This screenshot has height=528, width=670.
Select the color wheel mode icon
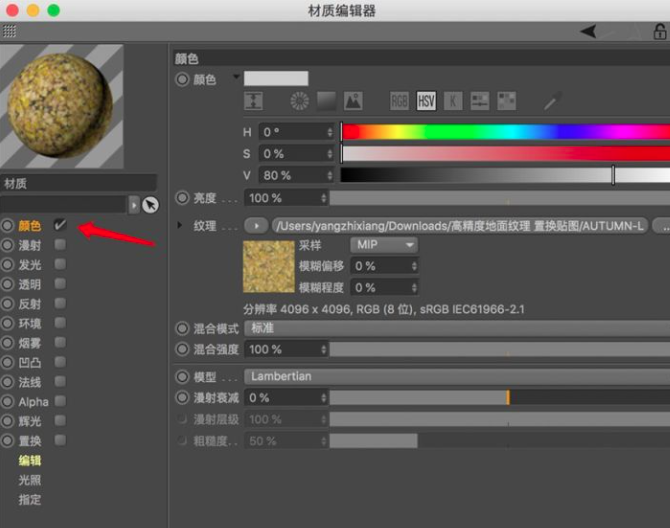pyautogui.click(x=300, y=101)
